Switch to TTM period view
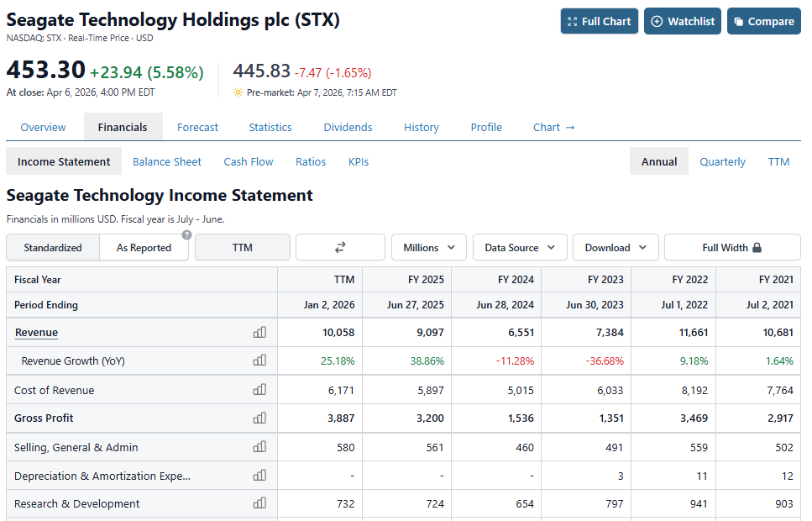The height and width of the screenshot is (521, 812). tap(778, 161)
